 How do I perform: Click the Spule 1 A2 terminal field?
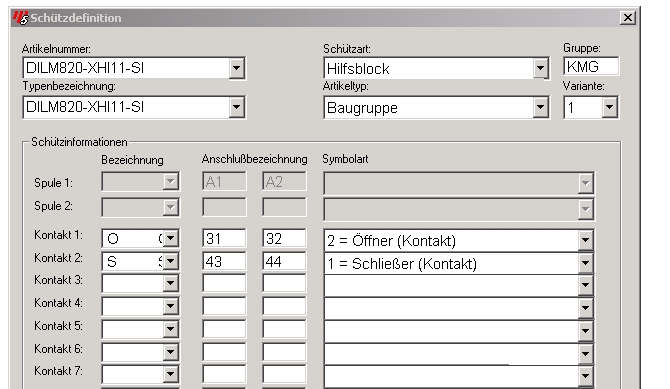click(284, 182)
